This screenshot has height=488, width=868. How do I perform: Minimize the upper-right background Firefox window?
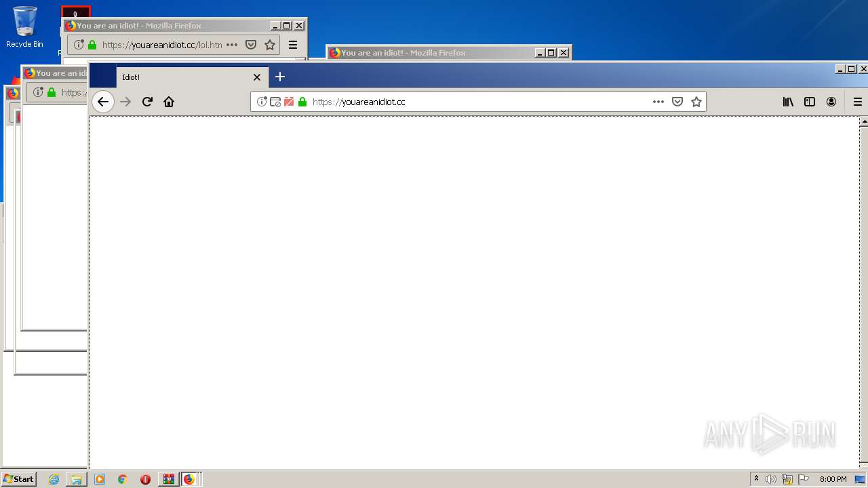click(x=540, y=53)
